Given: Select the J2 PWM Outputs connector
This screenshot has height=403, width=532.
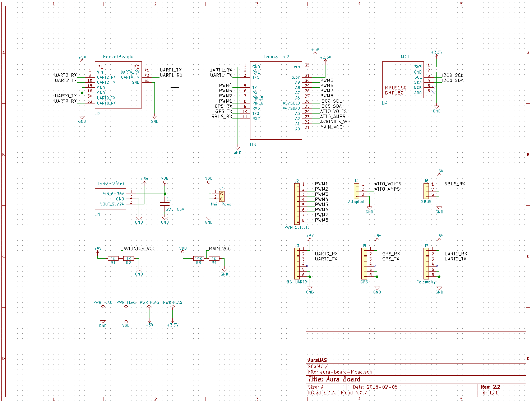Looking at the screenshot, I should point(297,204).
